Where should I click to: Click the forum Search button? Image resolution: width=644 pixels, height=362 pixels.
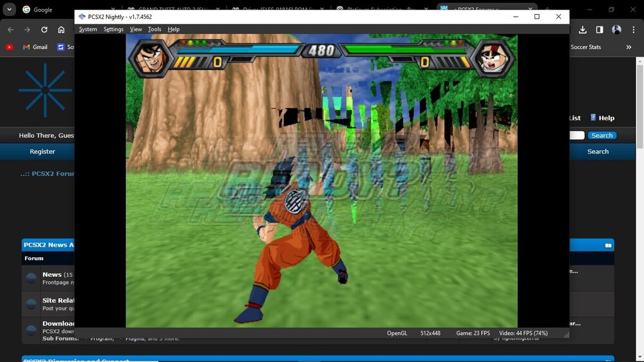pos(601,135)
